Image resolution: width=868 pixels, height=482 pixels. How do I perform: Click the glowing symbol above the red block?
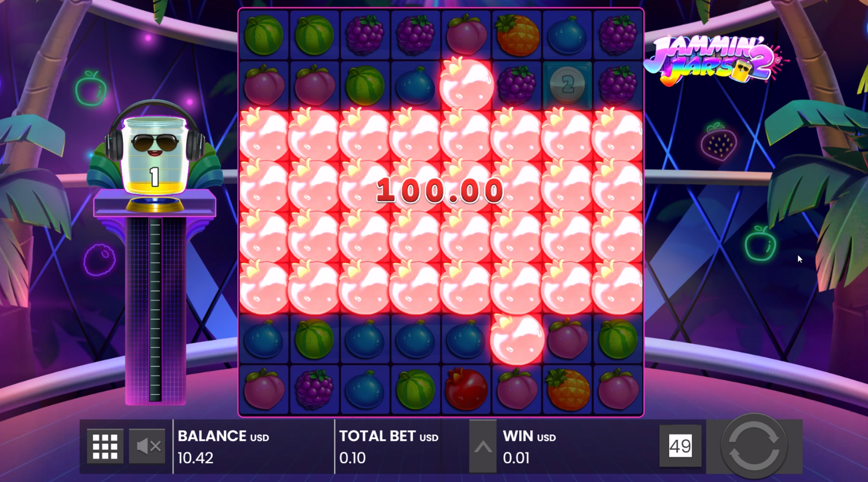466,84
